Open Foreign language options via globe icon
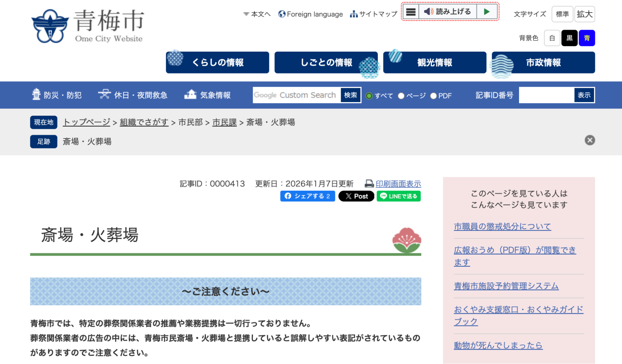The height and width of the screenshot is (364, 622). pos(310,14)
